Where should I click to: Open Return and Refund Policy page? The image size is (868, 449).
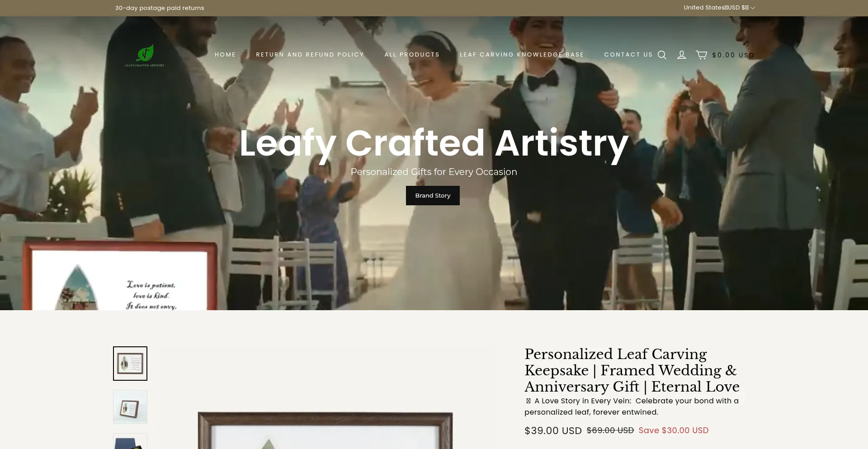pyautogui.click(x=310, y=55)
